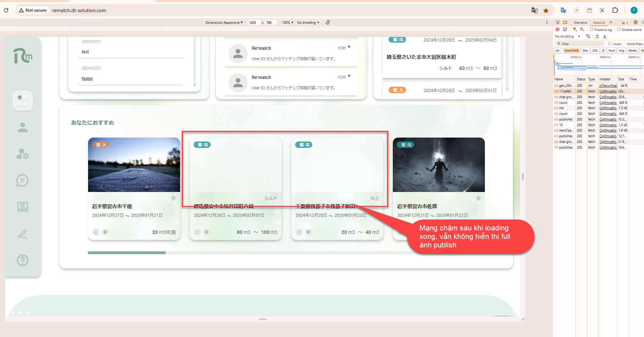The image size is (644, 337).
Task: Click the green horizontal carousel scrollbar
Action: click(127, 253)
